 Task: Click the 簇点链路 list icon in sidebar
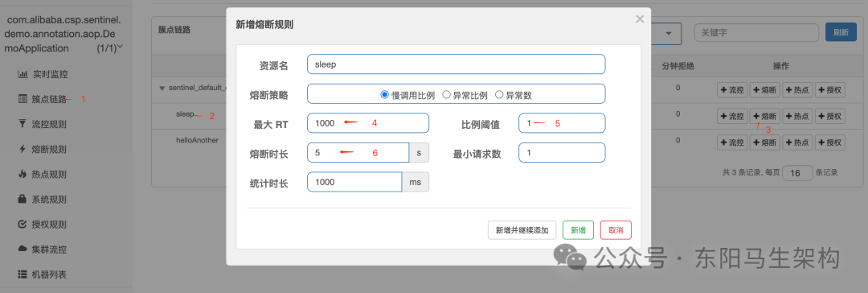click(x=23, y=99)
